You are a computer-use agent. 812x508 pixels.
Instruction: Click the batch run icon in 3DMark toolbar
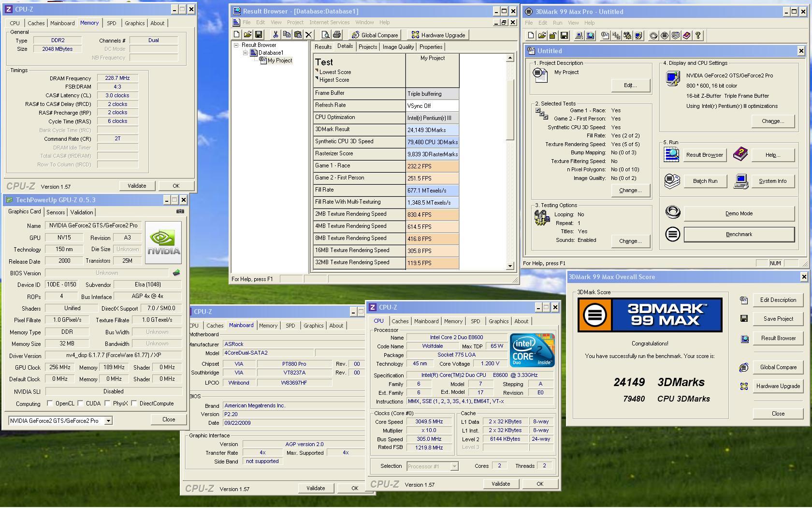click(x=676, y=35)
